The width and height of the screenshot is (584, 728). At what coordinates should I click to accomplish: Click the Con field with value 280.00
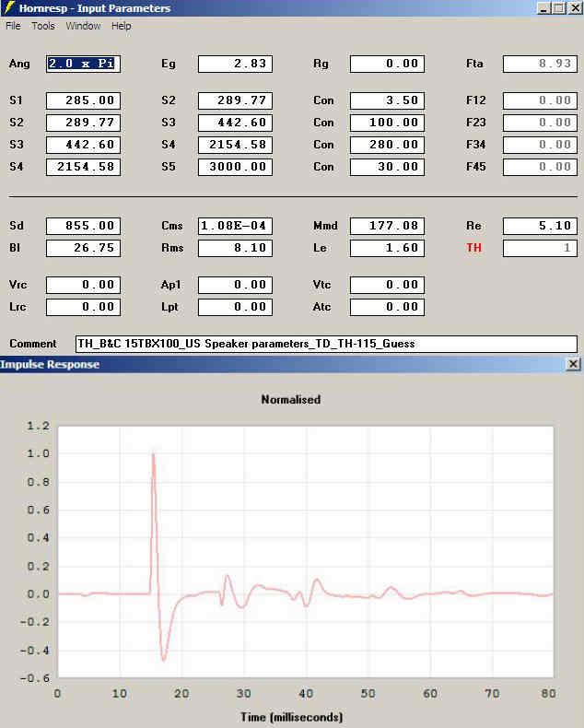[x=387, y=145]
